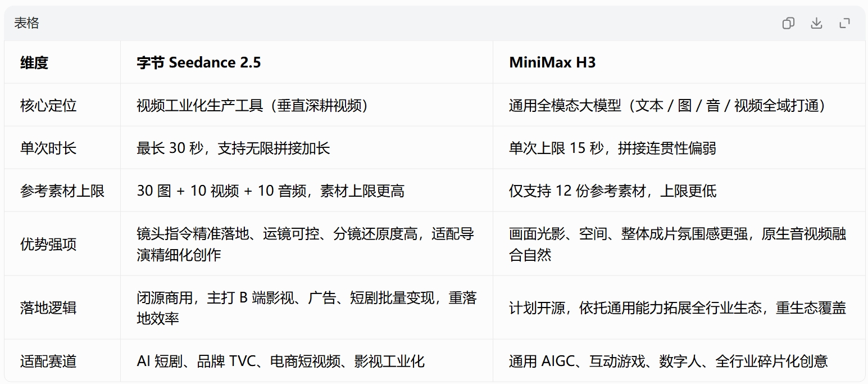868x384 pixels.
Task: Click the 表格 header label
Action: pyautogui.click(x=26, y=23)
